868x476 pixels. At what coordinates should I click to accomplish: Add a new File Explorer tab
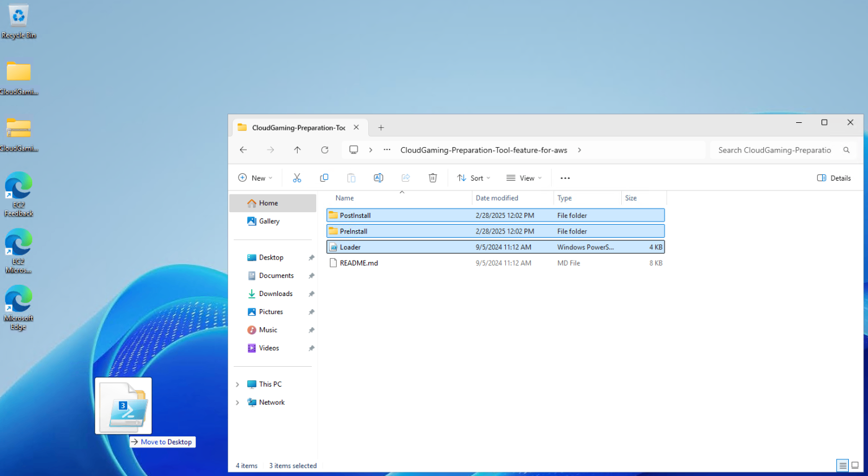pos(381,128)
